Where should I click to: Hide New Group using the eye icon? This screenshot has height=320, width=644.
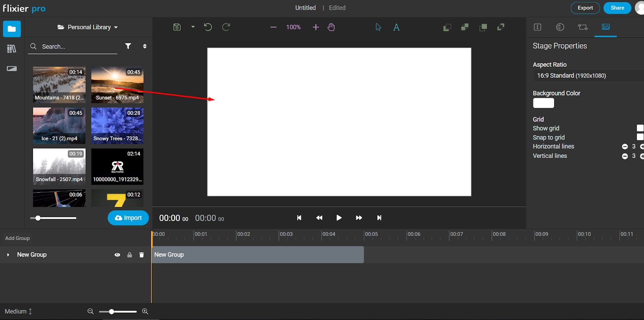tap(118, 255)
